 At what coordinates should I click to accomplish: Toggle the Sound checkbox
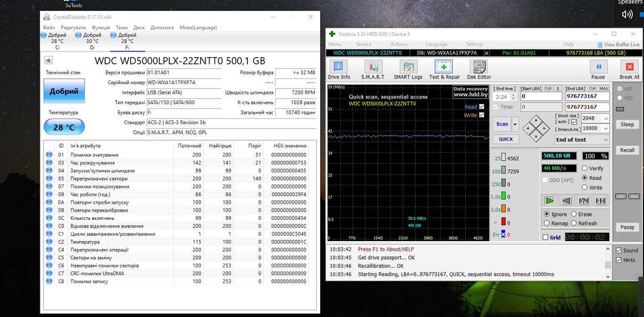tap(618, 250)
